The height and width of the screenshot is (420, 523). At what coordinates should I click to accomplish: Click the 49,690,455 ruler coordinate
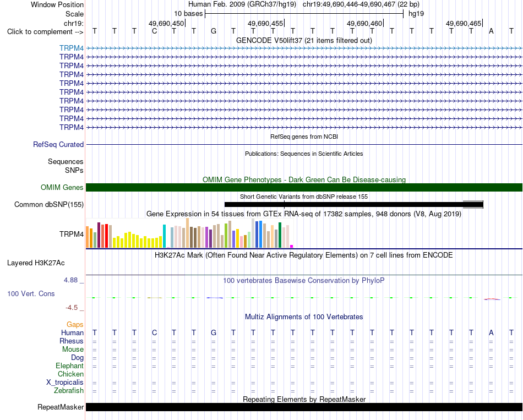pos(265,23)
